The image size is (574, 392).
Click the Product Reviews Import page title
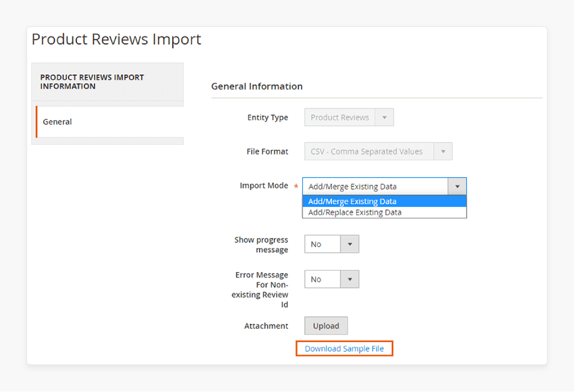click(x=116, y=39)
